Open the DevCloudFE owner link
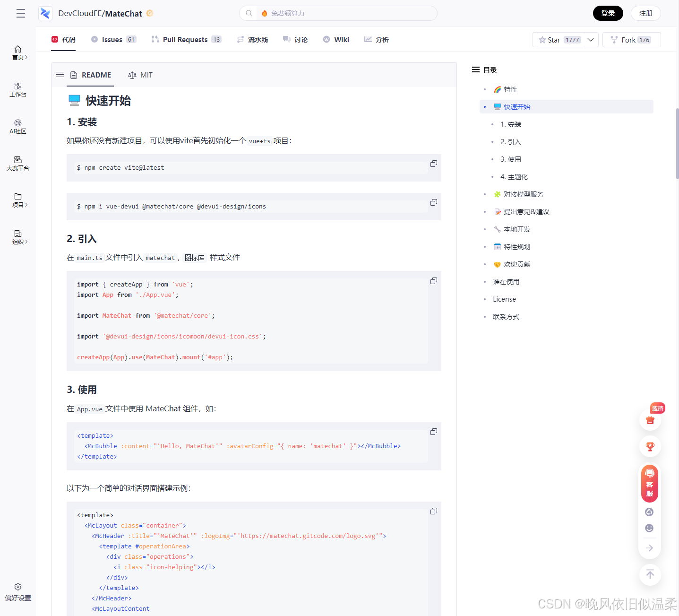 (79, 13)
